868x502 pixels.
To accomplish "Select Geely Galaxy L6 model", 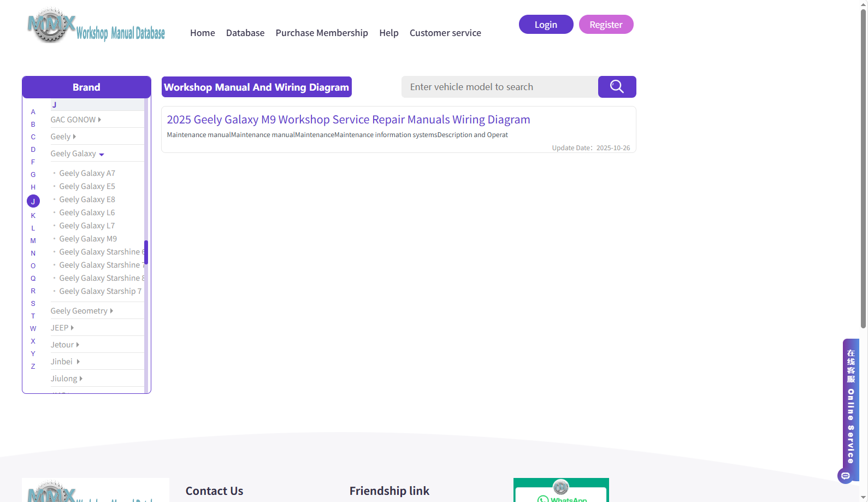I will pyautogui.click(x=87, y=212).
